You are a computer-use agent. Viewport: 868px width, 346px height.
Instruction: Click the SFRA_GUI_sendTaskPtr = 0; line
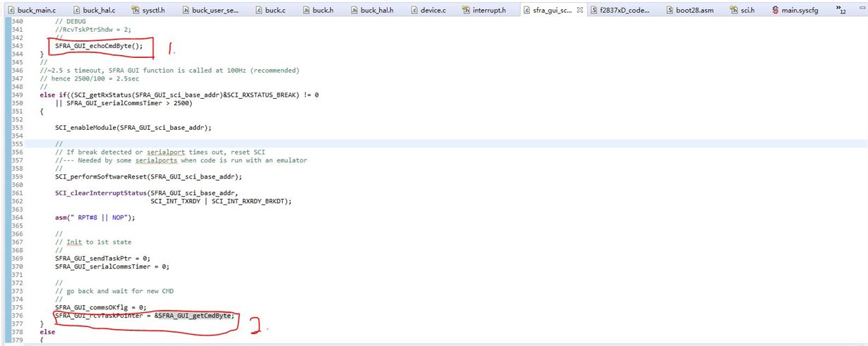pyautogui.click(x=102, y=258)
